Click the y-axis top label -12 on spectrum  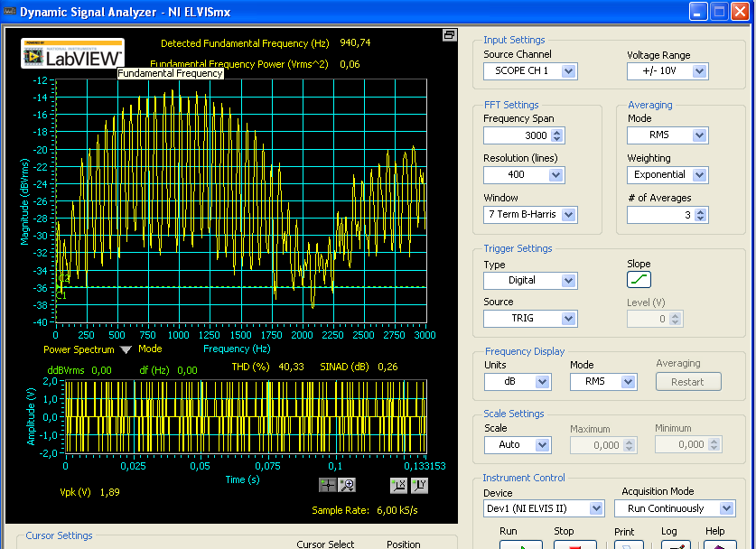pos(41,80)
